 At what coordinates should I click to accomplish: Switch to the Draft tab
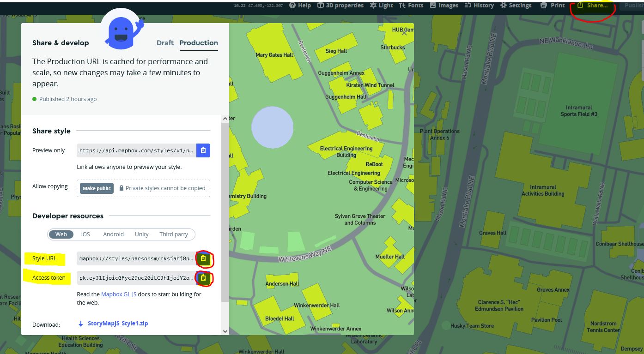pos(165,43)
